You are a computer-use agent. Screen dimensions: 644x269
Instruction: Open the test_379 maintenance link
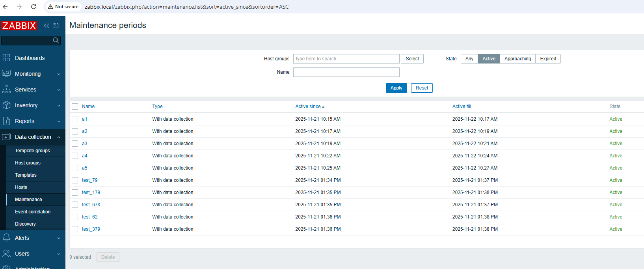click(91, 229)
